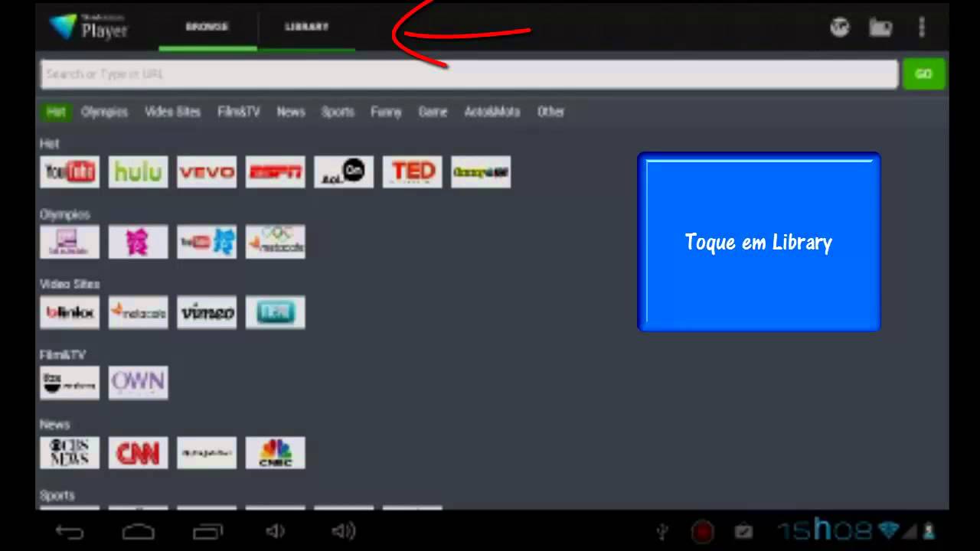The image size is (980, 551).
Task: Click the Player app logo
Action: coord(88,27)
